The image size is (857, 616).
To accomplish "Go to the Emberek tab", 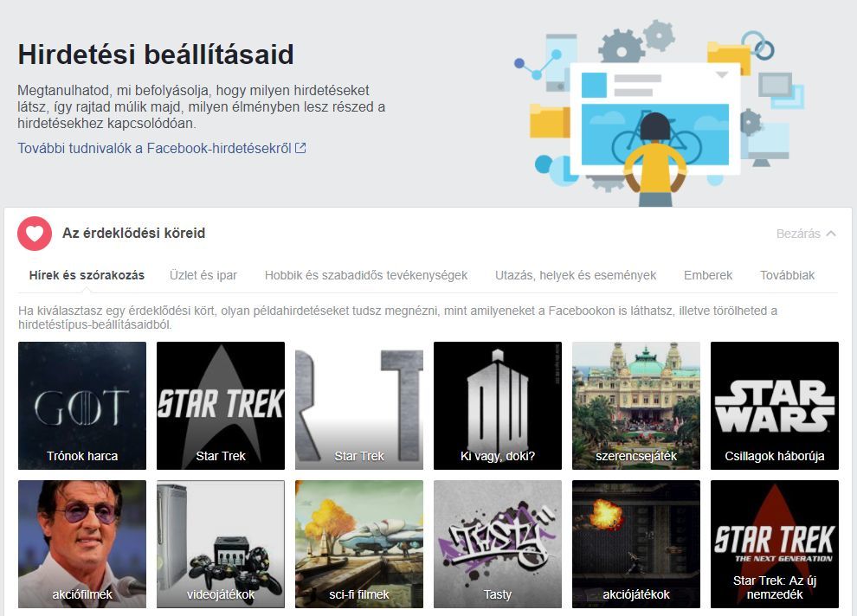I will [x=708, y=275].
